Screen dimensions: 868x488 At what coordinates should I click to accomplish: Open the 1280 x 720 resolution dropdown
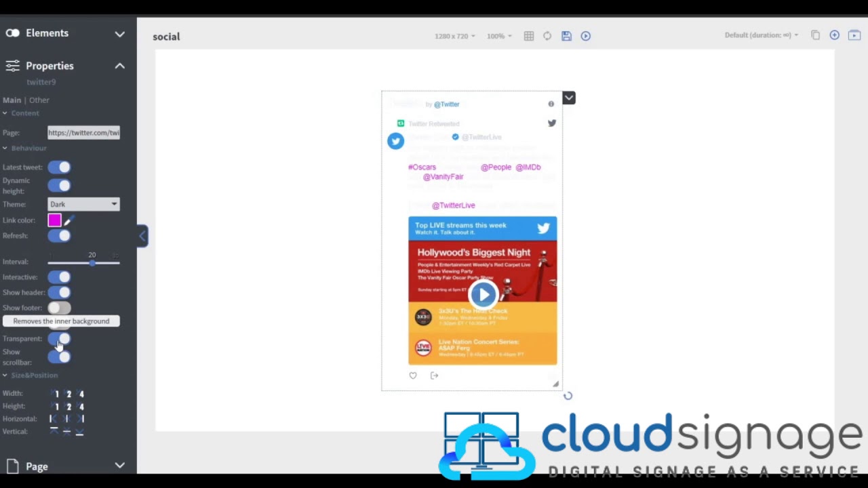(x=455, y=36)
